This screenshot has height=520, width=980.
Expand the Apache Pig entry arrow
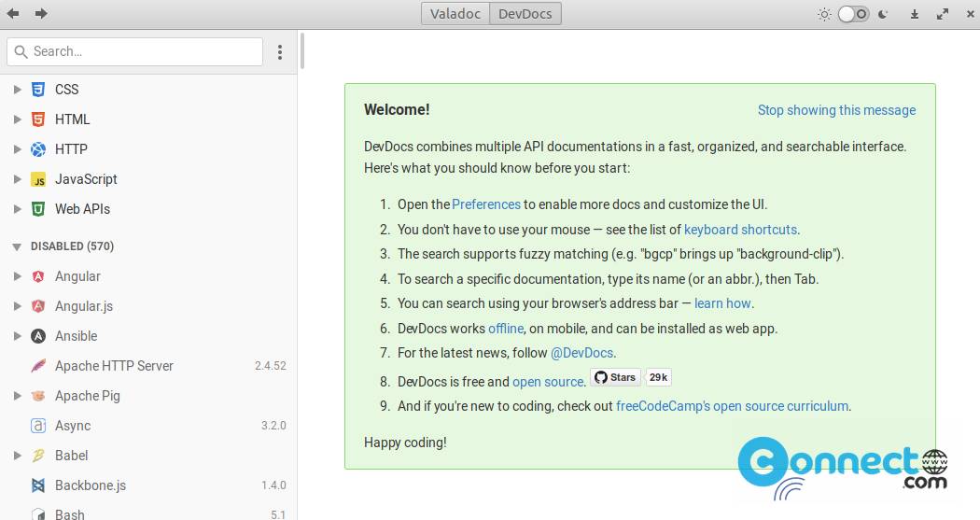click(18, 396)
